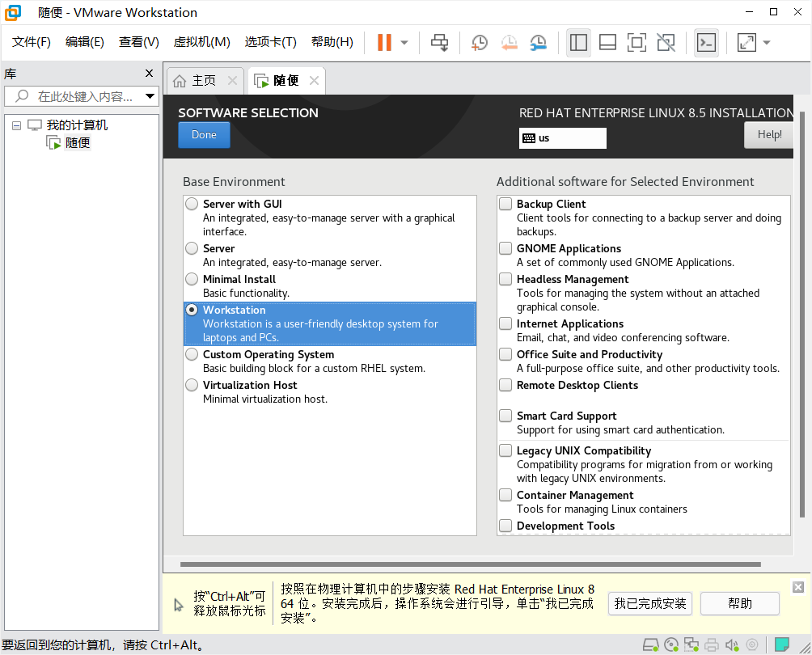Click the USB device status icon
812x655 pixels.
(x=752, y=644)
